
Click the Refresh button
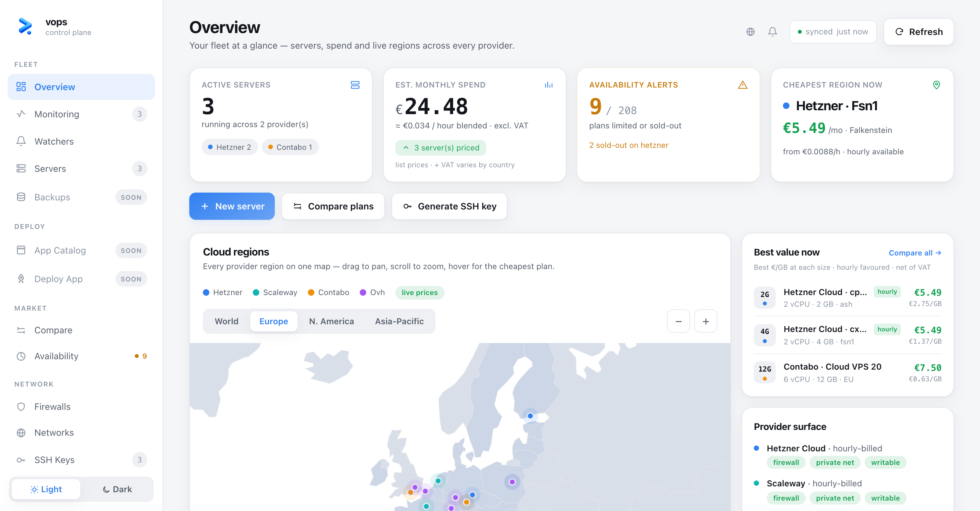pos(918,31)
